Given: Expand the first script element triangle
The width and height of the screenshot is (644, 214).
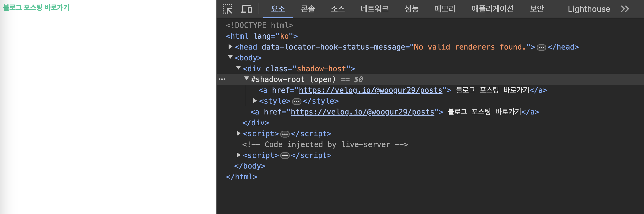Looking at the screenshot, I should pyautogui.click(x=238, y=133).
